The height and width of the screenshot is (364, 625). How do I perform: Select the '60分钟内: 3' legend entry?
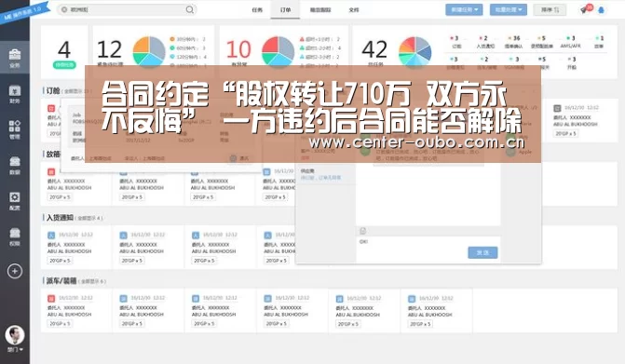(187, 47)
